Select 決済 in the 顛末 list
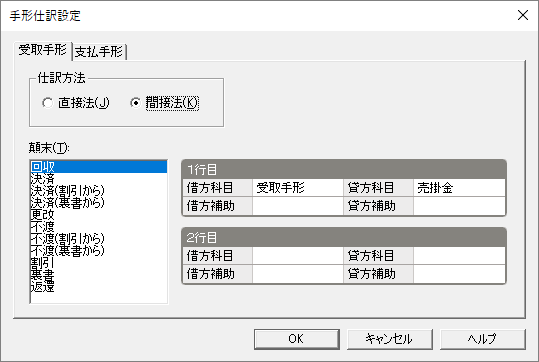Image resolution: width=539 pixels, height=362 pixels. tap(99, 179)
